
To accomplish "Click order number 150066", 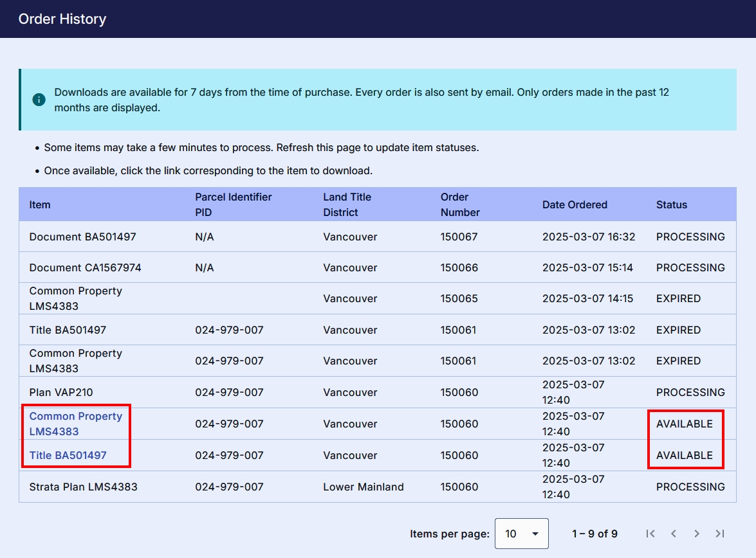I will point(459,267).
